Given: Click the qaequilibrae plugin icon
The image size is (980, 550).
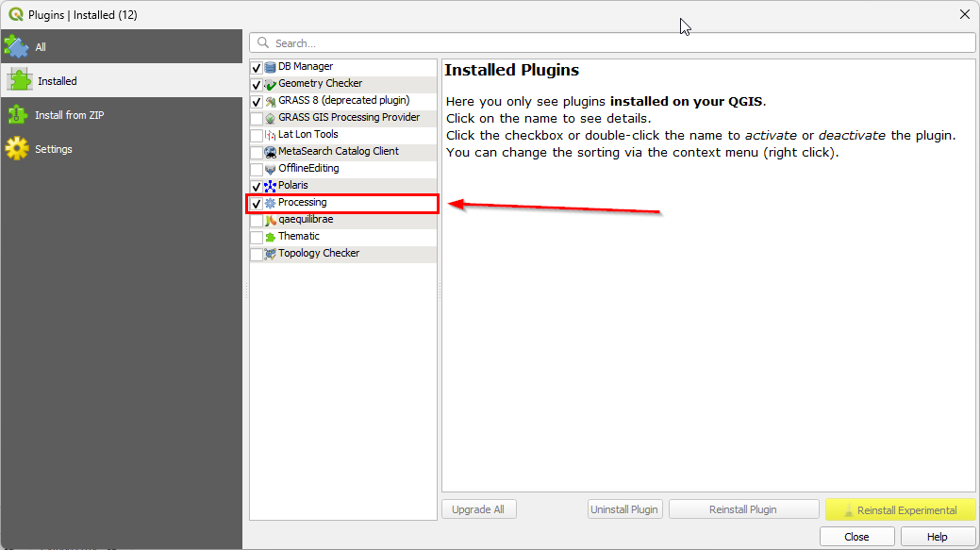Looking at the screenshot, I should (270, 220).
